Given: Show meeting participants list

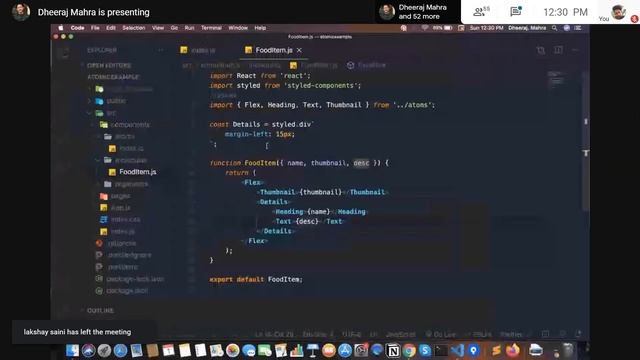Looking at the screenshot, I should [x=481, y=12].
